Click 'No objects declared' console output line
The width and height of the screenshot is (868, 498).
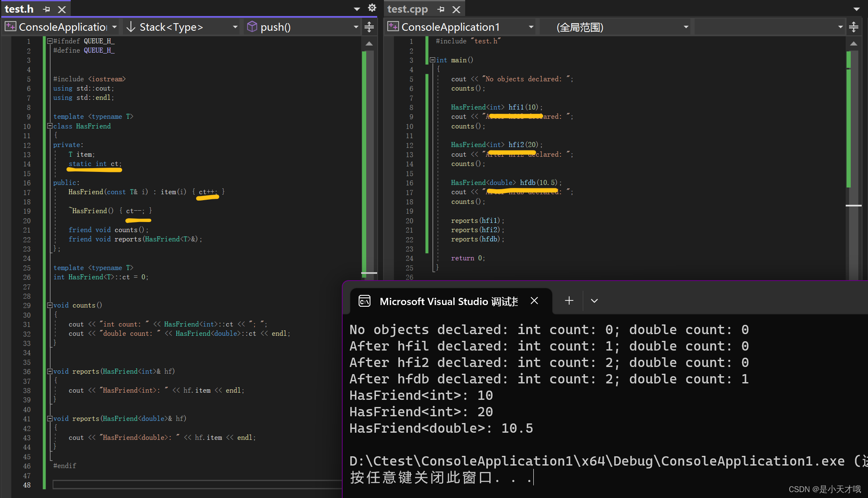tap(549, 330)
